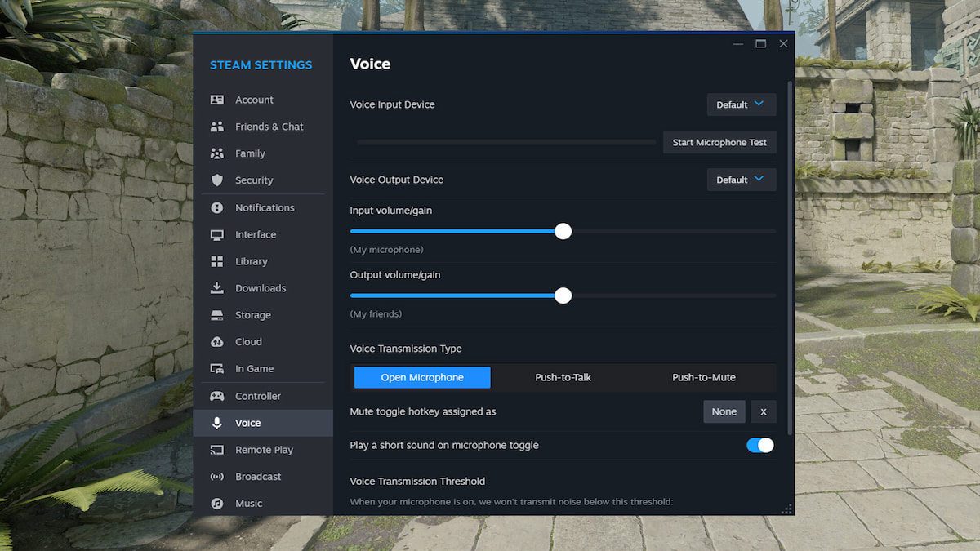
Task: Clear mute hotkey with the X button
Action: [x=763, y=411]
